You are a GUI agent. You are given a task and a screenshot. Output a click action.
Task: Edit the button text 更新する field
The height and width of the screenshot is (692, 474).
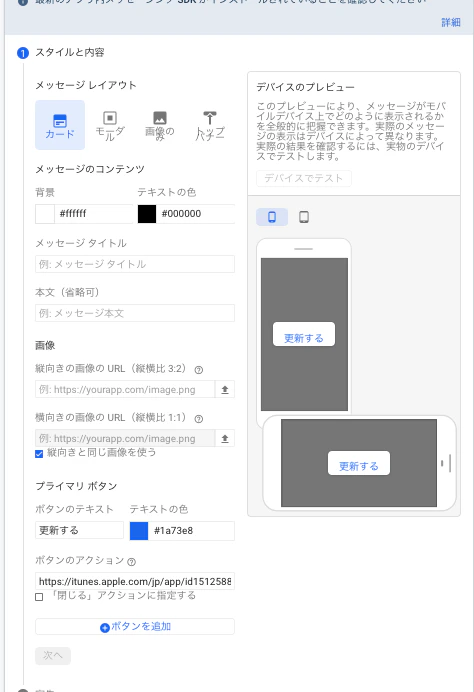[79, 530]
